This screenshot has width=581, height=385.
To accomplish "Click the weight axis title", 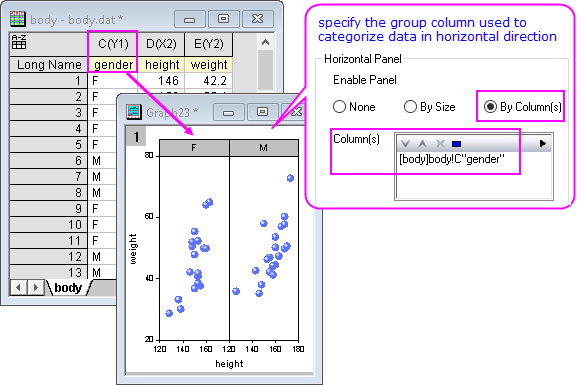I will click(x=133, y=249).
